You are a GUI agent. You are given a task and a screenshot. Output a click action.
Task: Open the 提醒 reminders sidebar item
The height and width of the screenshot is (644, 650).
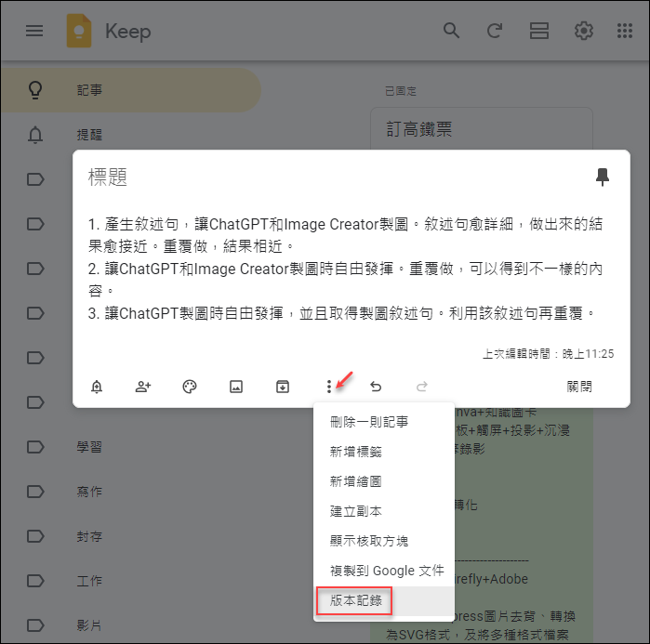coord(131,135)
